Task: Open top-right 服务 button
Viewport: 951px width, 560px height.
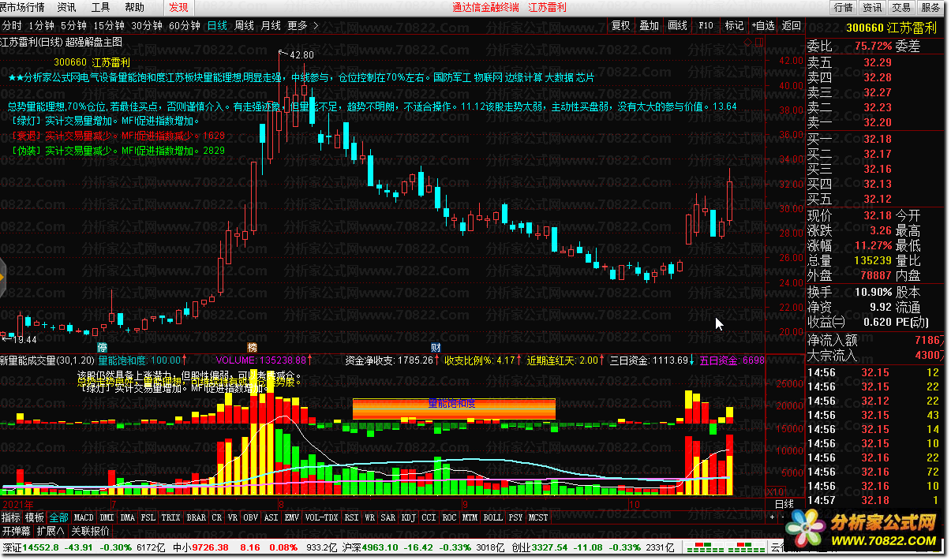Action: point(930,7)
